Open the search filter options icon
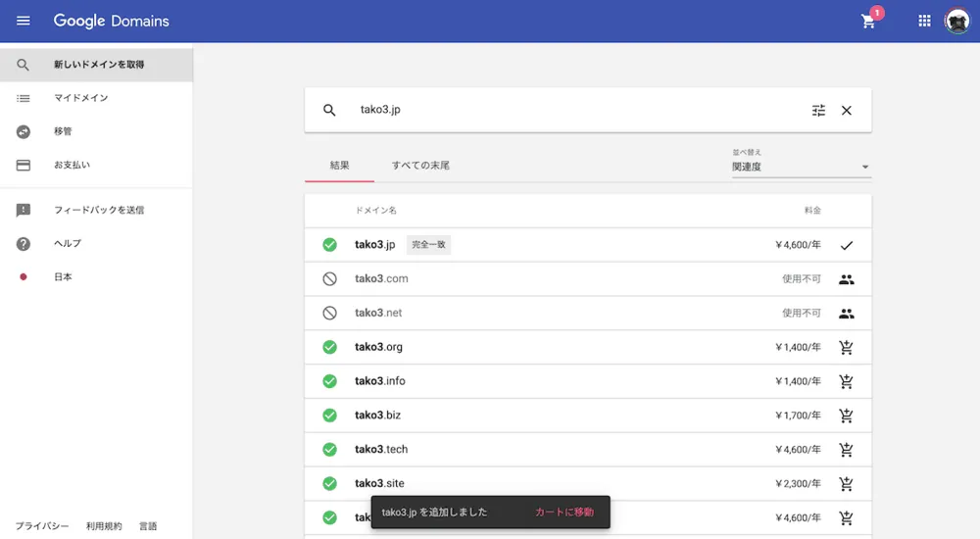The width and height of the screenshot is (980, 539). 818,111
